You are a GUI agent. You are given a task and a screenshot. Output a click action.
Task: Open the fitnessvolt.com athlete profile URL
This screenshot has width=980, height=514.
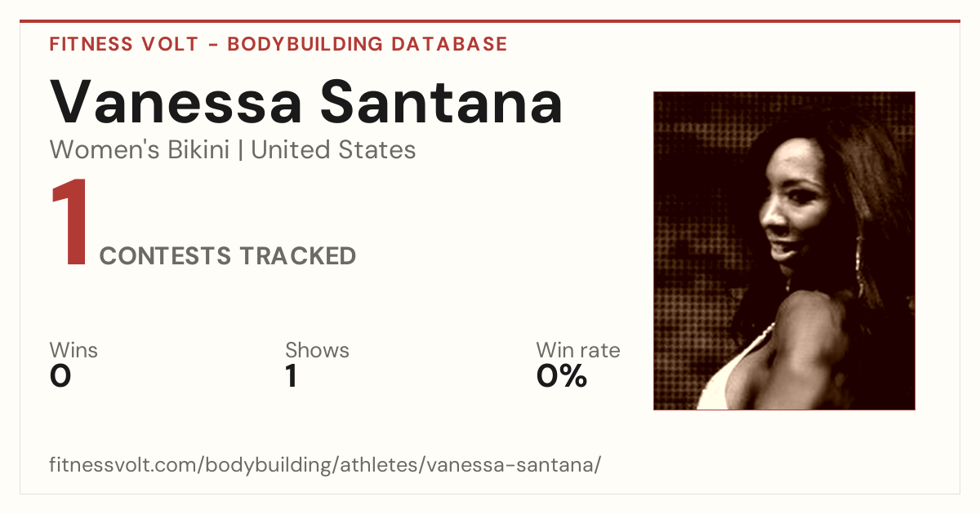pos(325,466)
